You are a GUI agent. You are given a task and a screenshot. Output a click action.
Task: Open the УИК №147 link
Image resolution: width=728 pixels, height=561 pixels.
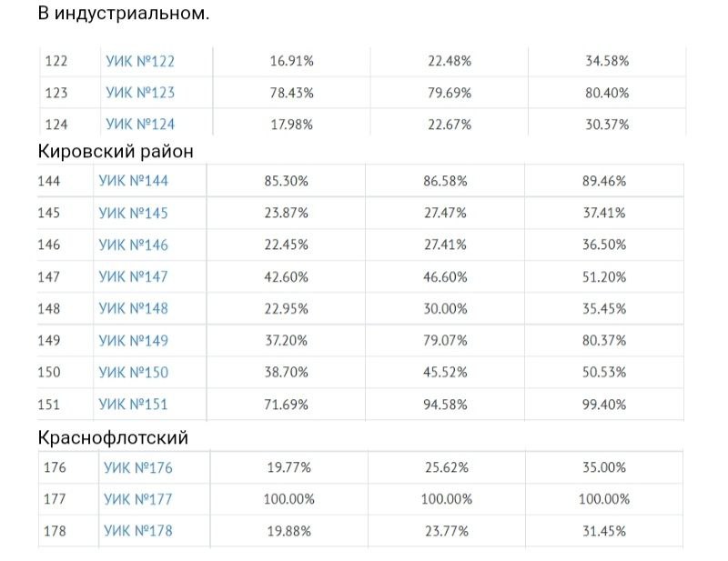(133, 276)
